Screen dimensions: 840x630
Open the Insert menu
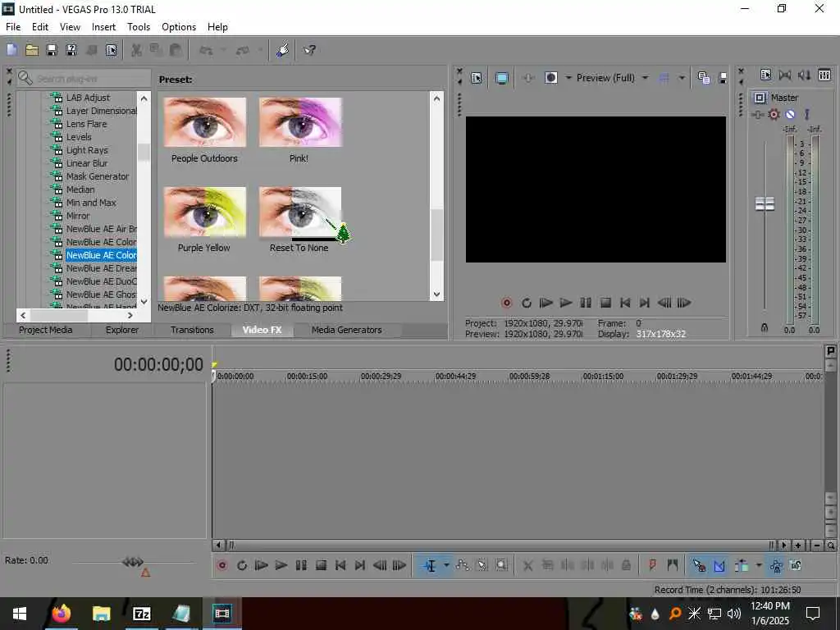tap(103, 27)
